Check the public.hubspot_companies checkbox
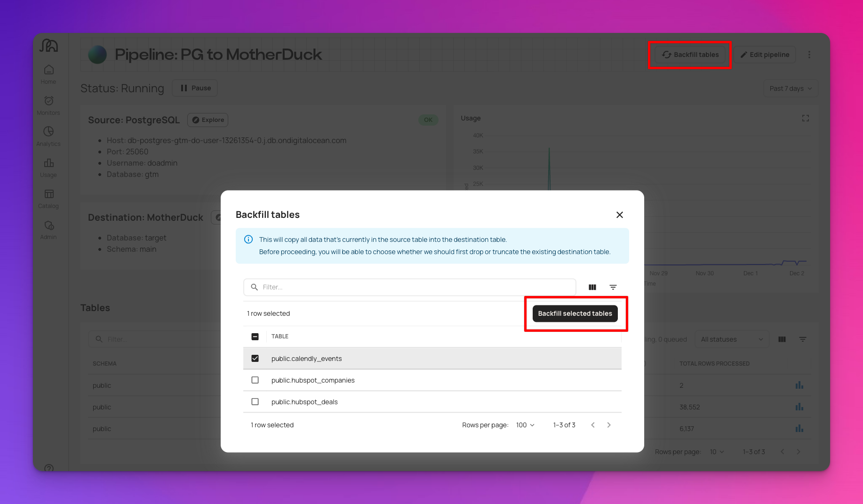 coord(255,380)
